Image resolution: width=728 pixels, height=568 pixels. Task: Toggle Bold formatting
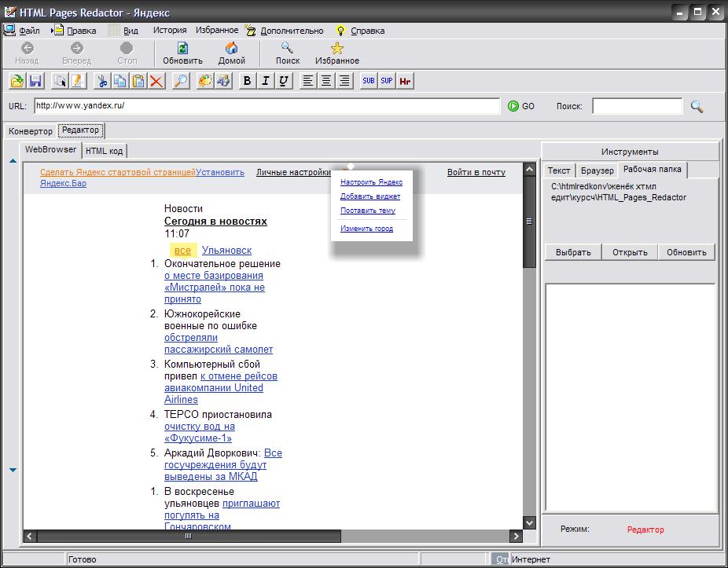pyautogui.click(x=248, y=81)
